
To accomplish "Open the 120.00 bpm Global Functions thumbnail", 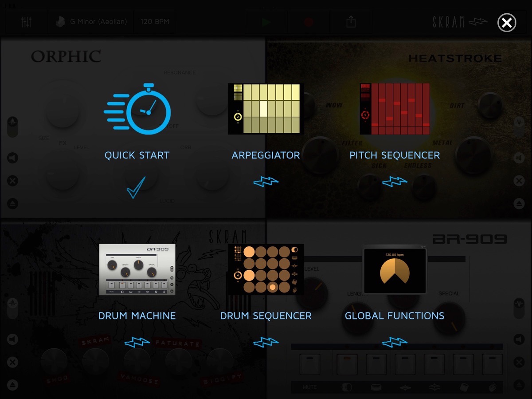I will 395,270.
